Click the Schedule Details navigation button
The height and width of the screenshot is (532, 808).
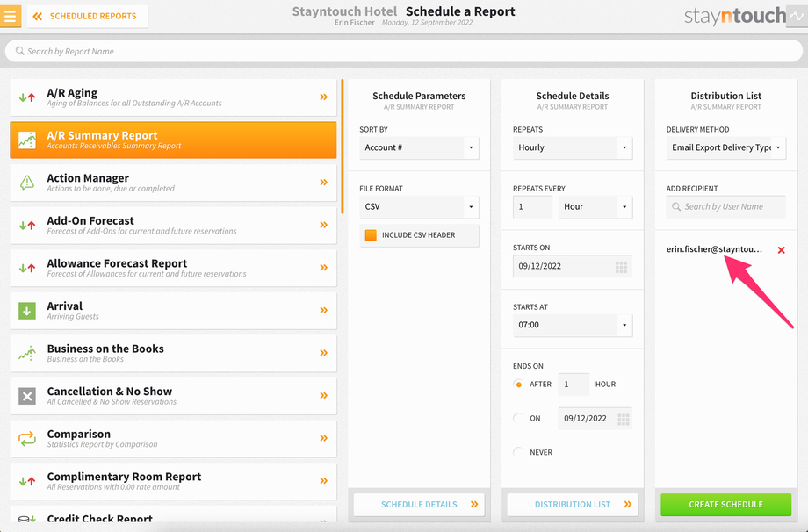[x=419, y=505]
